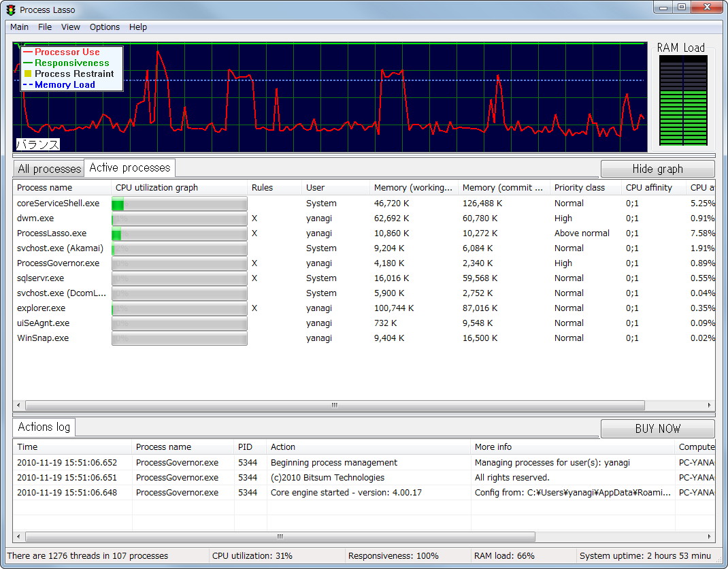Open the Main menu

(x=20, y=27)
